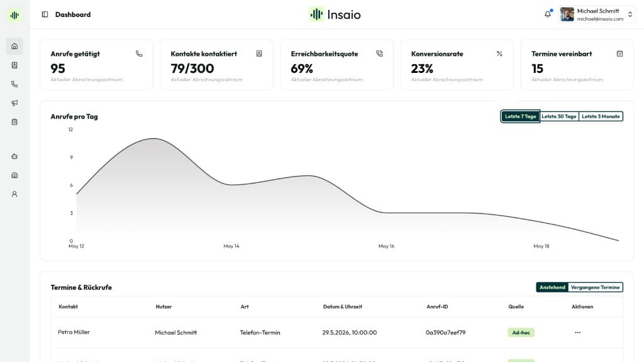Click the contact icon on Kontakte kontaktiert card
The image size is (644, 362).
259,54
